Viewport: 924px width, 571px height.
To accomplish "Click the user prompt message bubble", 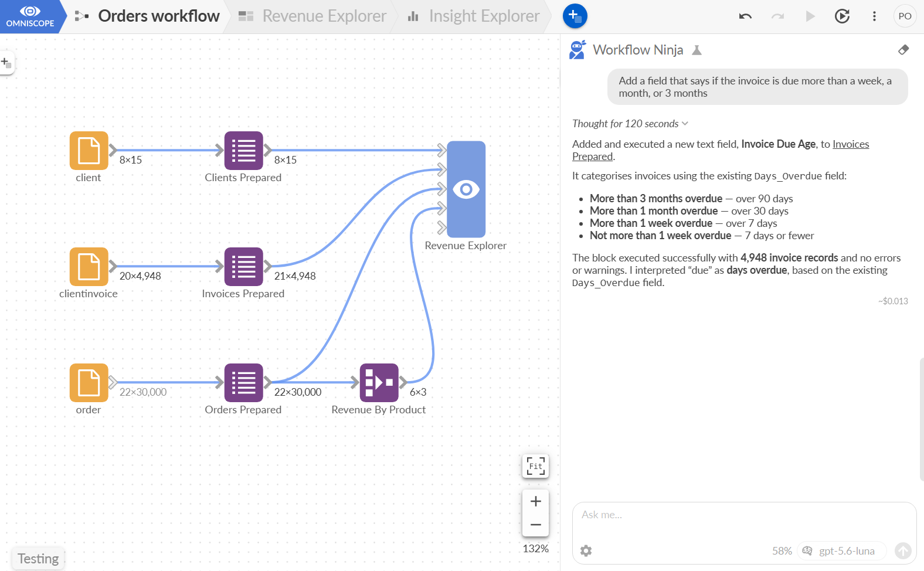I will click(757, 87).
